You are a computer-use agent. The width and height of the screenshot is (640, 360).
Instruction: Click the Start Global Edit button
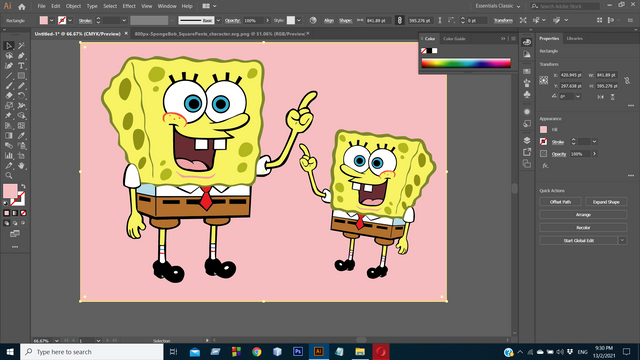[579, 240]
